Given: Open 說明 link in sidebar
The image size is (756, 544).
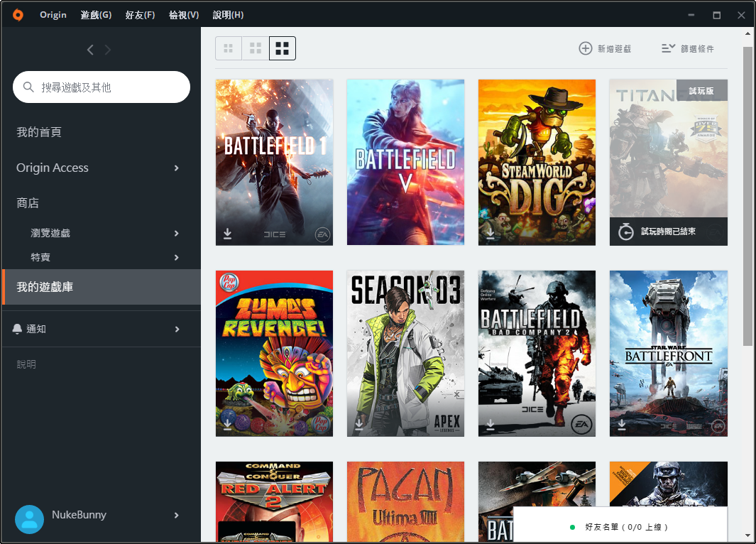Looking at the screenshot, I should click(26, 364).
